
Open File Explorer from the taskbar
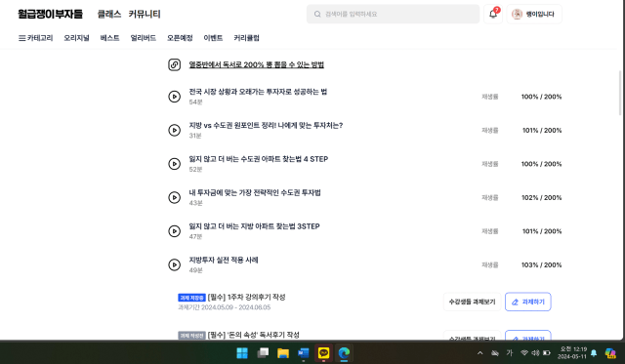coord(283,353)
